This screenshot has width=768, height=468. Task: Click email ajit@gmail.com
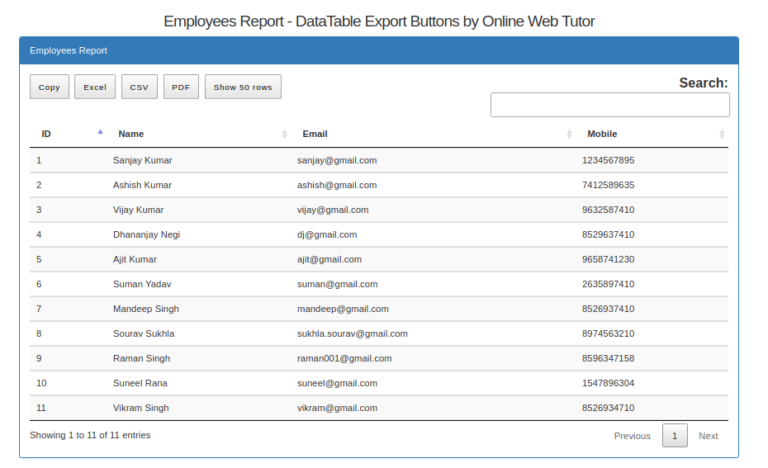click(329, 259)
